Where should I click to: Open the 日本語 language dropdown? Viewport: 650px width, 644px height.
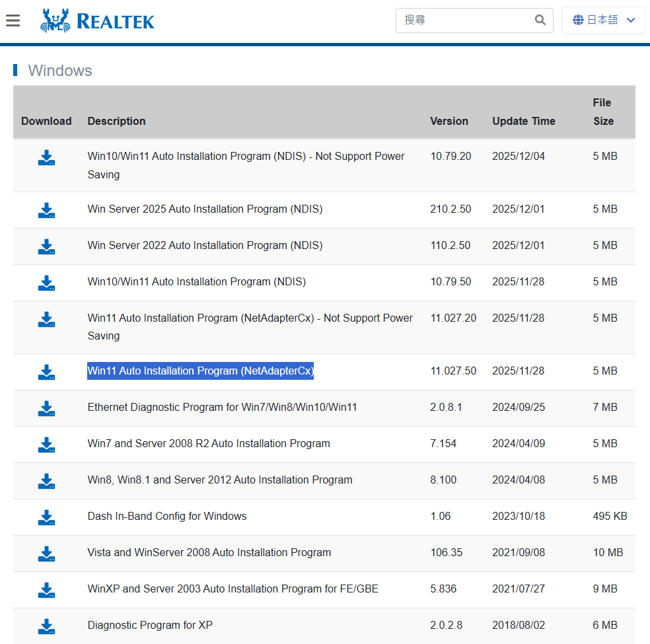click(x=604, y=20)
